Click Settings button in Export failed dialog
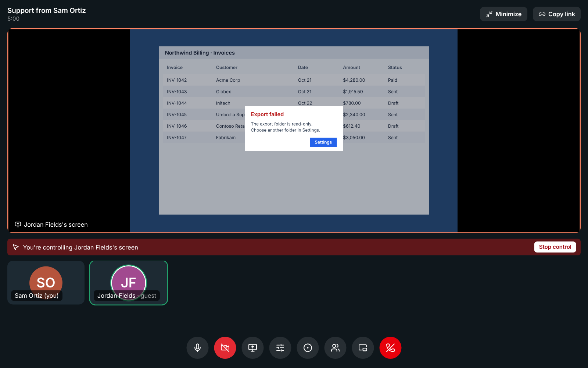 [x=323, y=142]
